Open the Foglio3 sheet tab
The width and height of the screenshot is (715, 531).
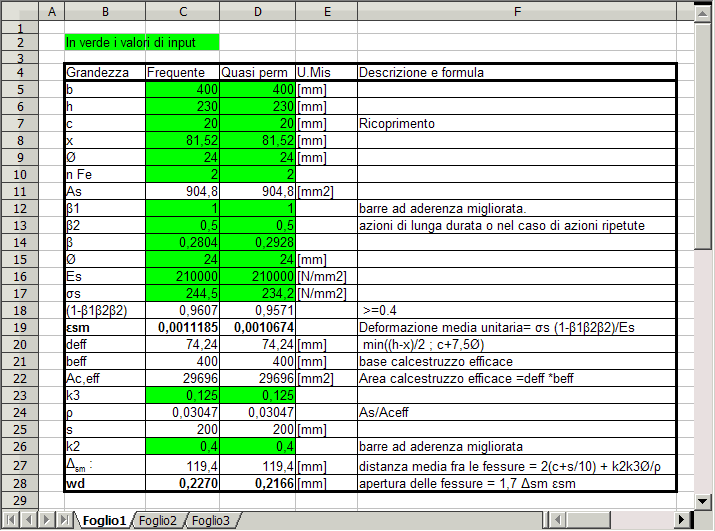[211, 521]
